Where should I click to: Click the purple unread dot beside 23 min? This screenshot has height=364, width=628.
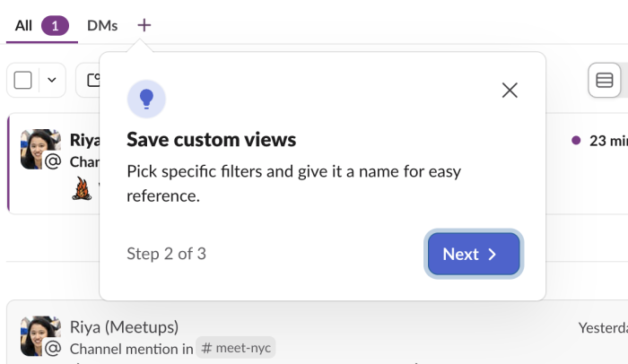pyautogui.click(x=576, y=141)
